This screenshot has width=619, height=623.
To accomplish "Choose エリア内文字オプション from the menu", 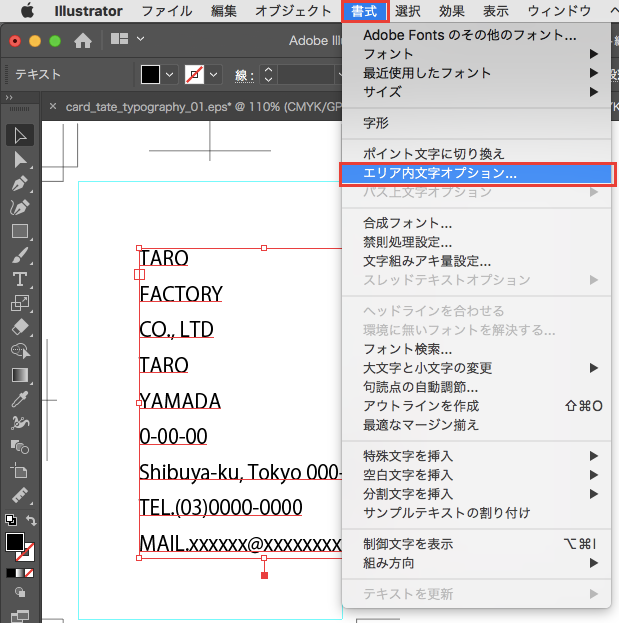I will click(440, 173).
